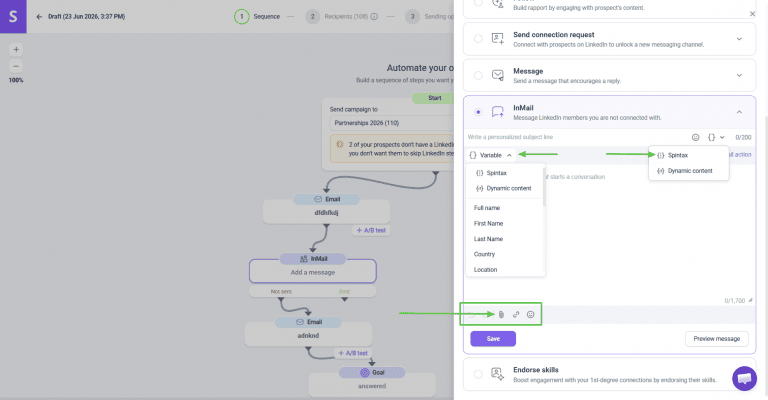Screen dimensions: 768x400
Task: Click the attachment paperclip icon
Action: click(501, 315)
